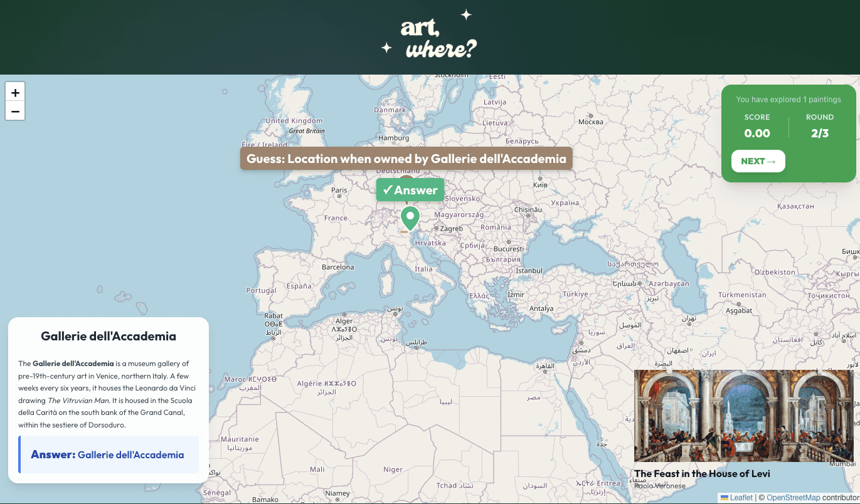Click the Azərbaycan label on the map
The height and width of the screenshot is (504, 860).
[x=669, y=283]
